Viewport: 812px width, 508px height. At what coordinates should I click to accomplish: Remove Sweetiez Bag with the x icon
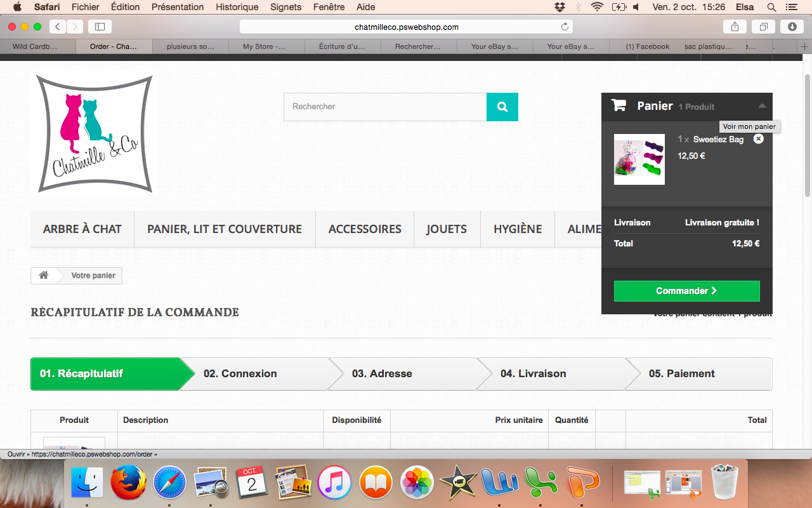coord(758,139)
